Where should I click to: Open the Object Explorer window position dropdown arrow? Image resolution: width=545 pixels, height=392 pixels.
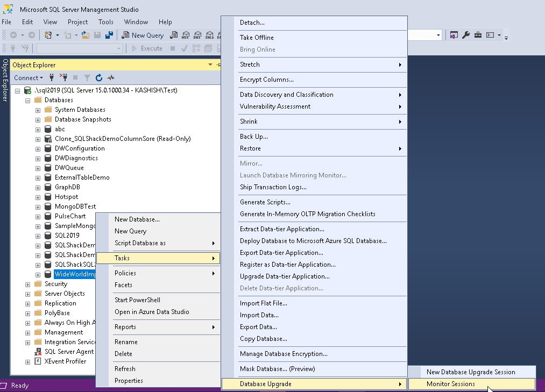click(x=210, y=65)
